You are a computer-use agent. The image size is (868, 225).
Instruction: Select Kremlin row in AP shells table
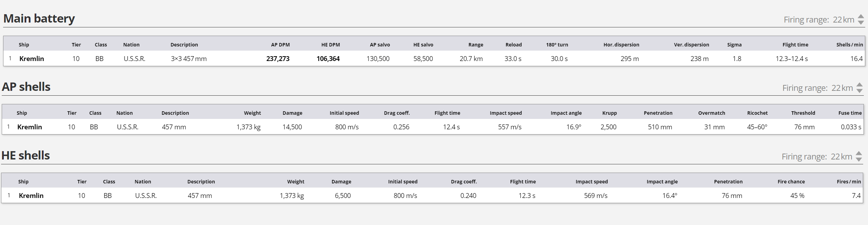tap(433, 127)
